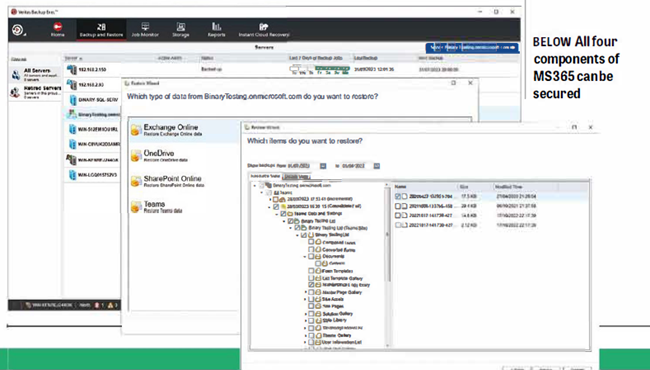Select the BINARY SQL SERV server icon
650x370 pixels.
[73, 100]
